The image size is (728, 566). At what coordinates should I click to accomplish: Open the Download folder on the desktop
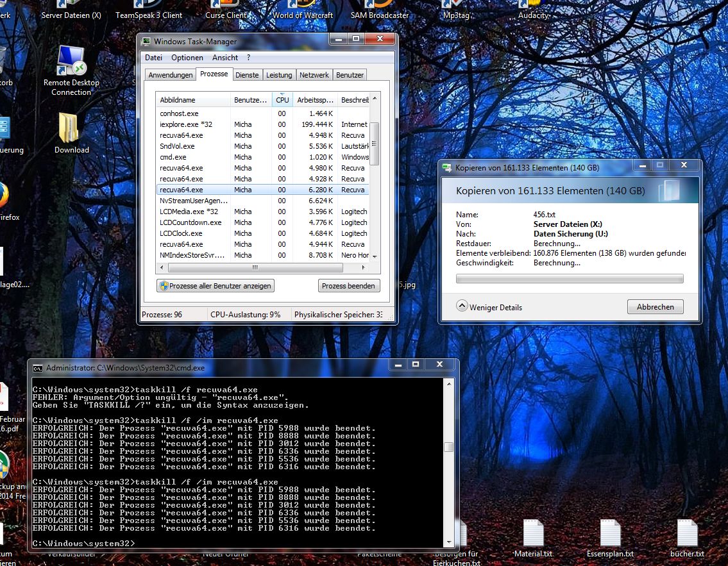[69, 128]
